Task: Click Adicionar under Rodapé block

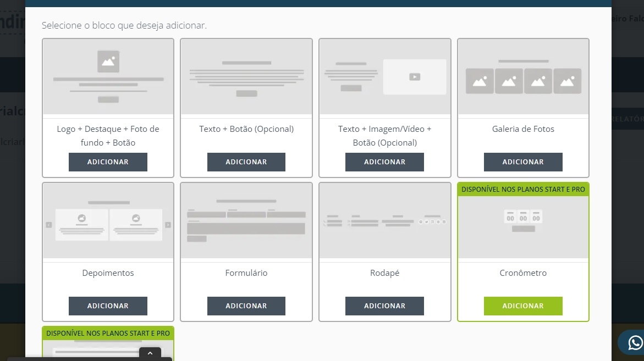Action: (384, 306)
